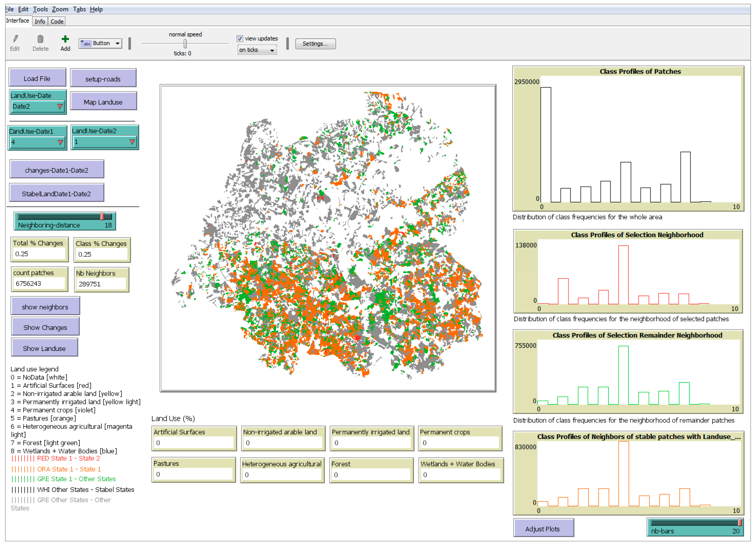Expand the LandUse-Date chooser showing Date2
Screen dimensions: 756x545
[x=37, y=107]
